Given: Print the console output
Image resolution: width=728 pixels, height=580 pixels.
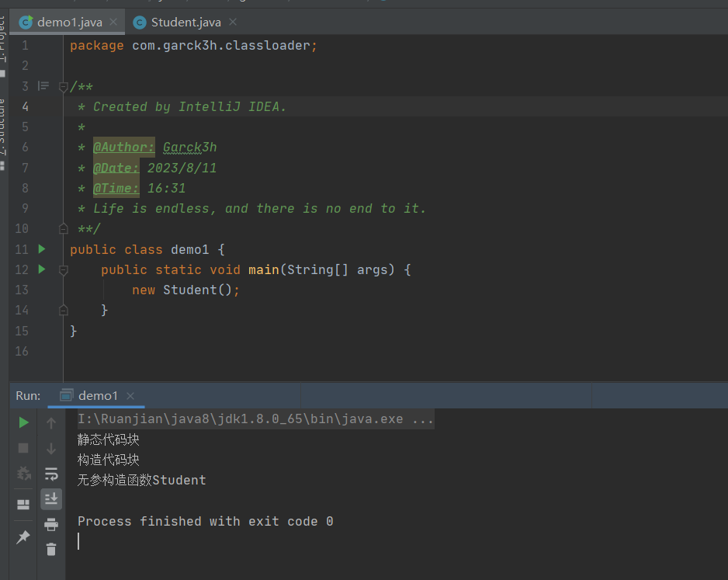Looking at the screenshot, I should [51, 524].
